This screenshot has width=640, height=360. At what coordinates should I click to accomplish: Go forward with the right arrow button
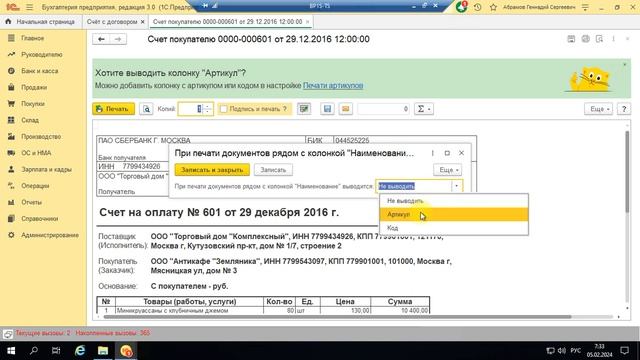118,39
